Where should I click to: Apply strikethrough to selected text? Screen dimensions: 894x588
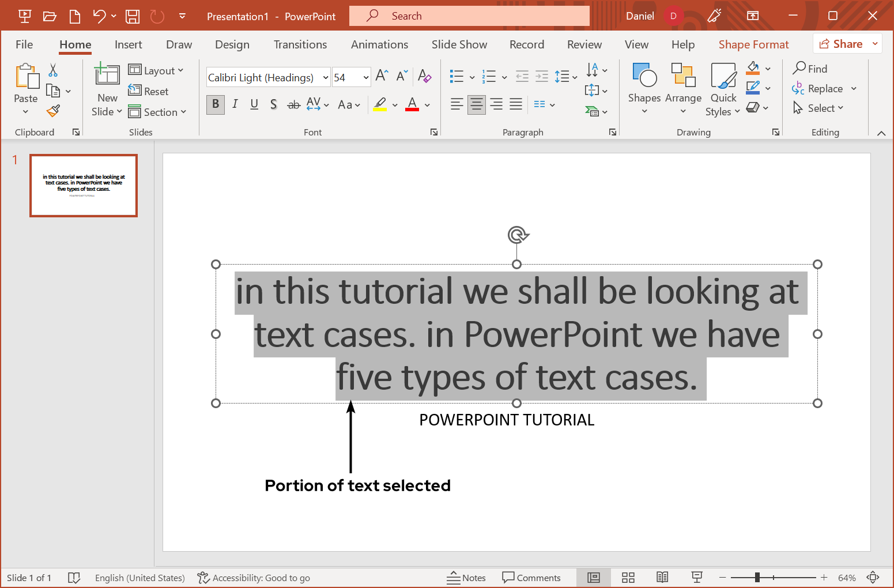click(x=293, y=104)
